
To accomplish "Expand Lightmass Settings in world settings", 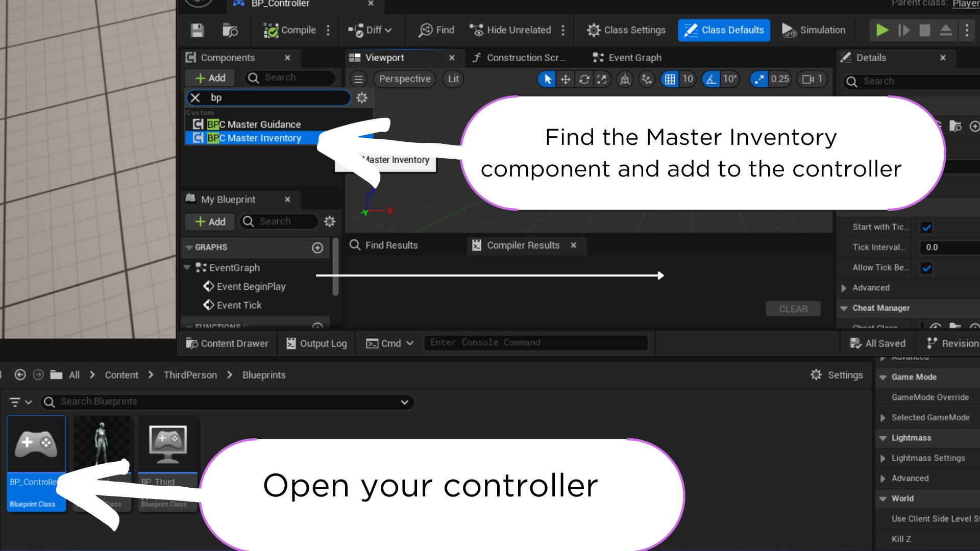I will 883,458.
